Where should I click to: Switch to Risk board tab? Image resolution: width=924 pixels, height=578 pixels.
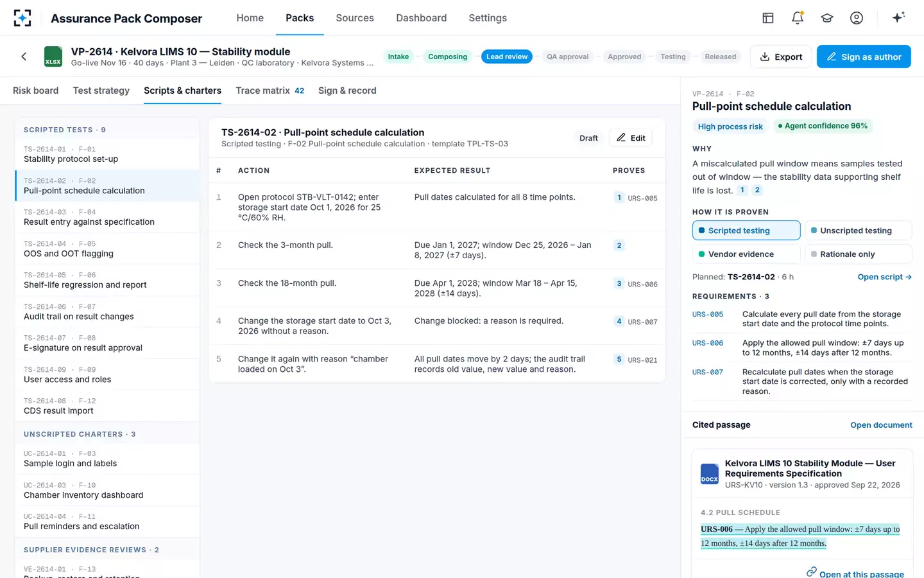pos(35,91)
